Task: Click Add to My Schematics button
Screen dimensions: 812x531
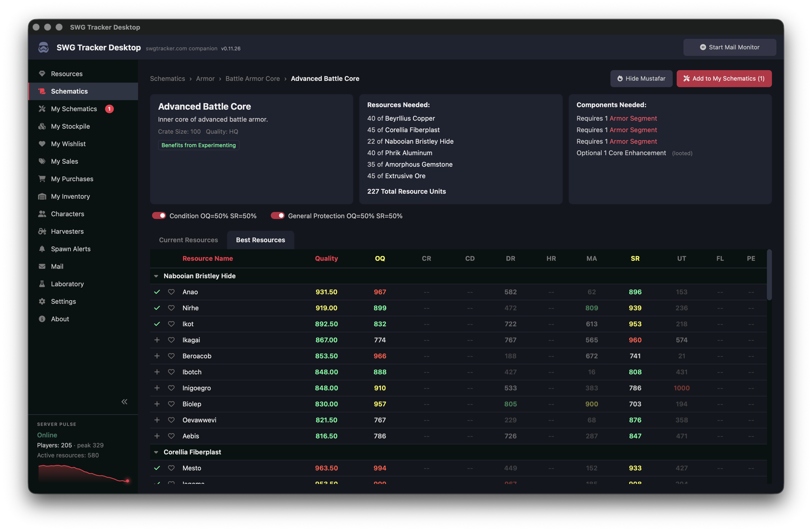Action: pyautogui.click(x=724, y=78)
